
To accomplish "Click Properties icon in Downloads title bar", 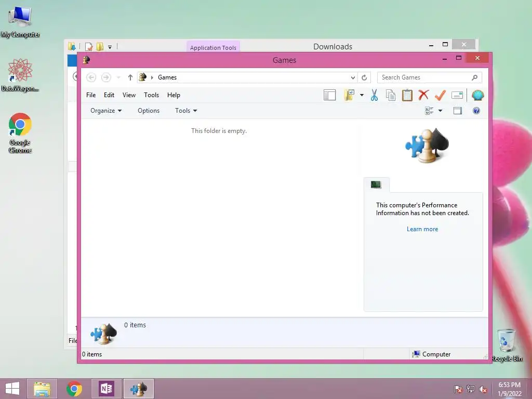I will (89, 46).
